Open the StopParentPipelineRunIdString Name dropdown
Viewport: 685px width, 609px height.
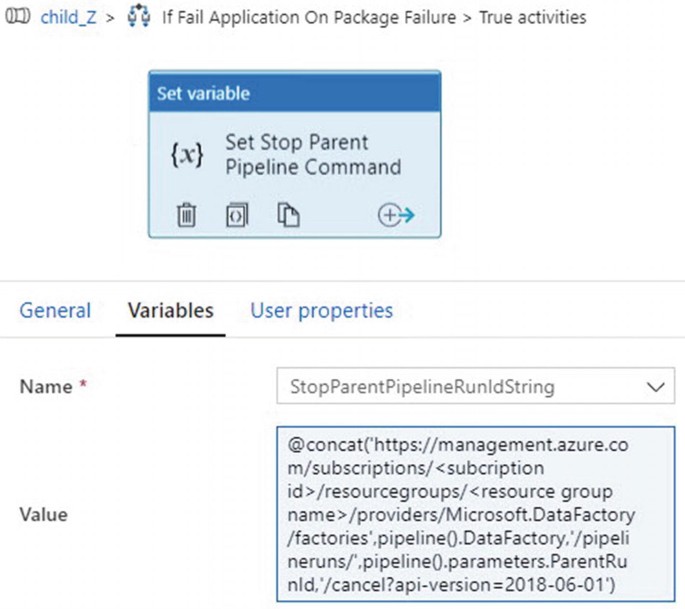coord(475,386)
